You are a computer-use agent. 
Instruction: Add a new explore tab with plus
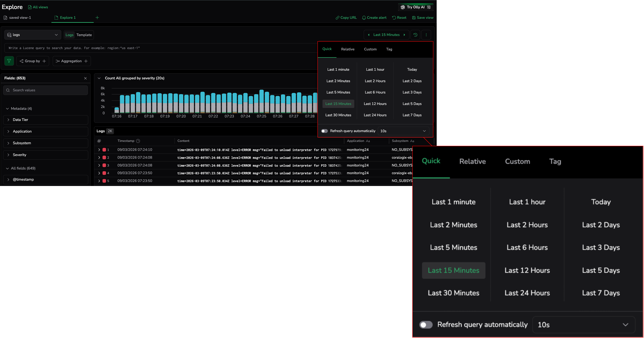pyautogui.click(x=97, y=17)
